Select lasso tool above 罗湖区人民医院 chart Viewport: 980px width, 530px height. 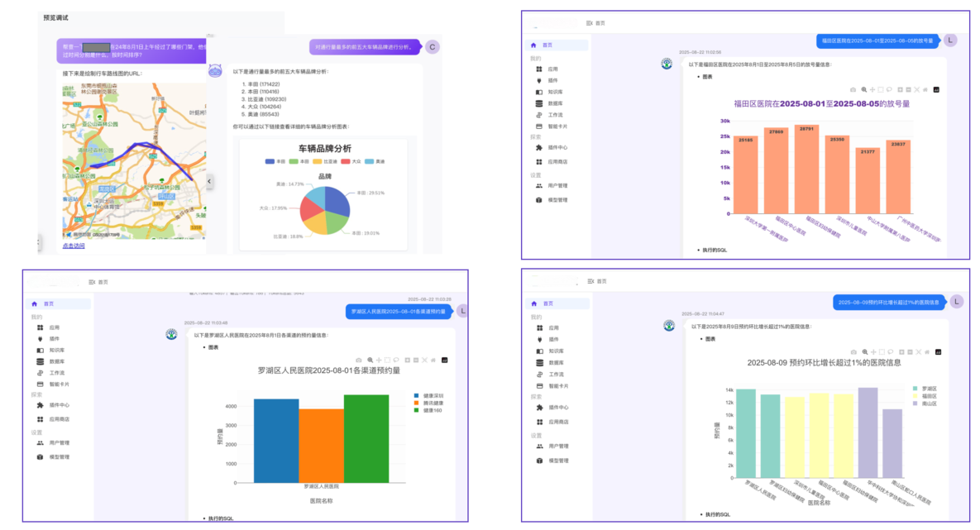tap(396, 360)
